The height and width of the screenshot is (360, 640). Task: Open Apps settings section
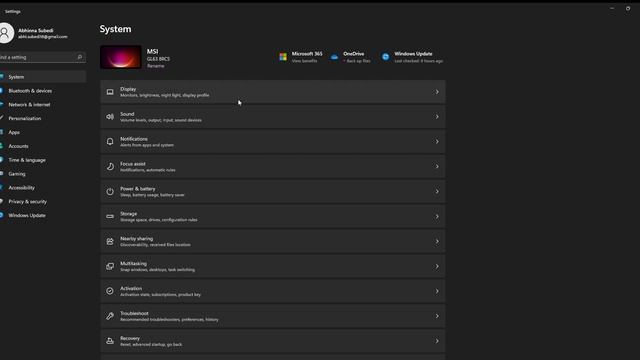pos(43,132)
